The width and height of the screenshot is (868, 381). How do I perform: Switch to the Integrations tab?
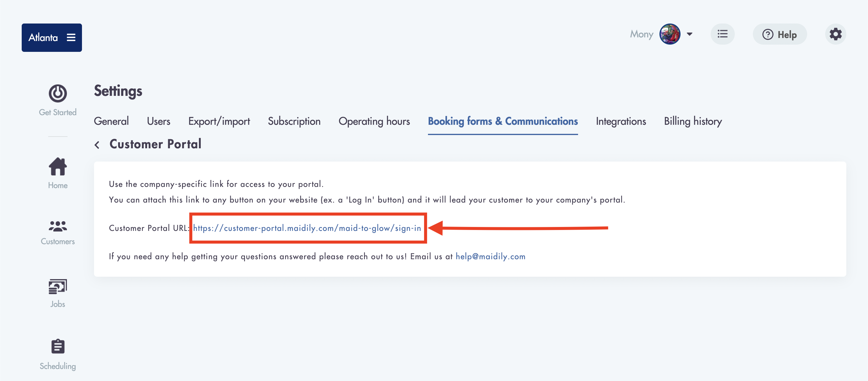coord(621,121)
